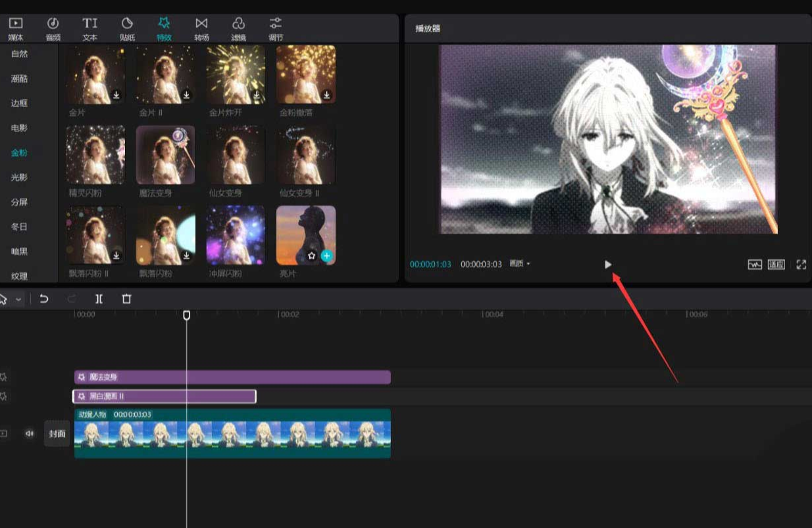Expand the pointer tool mode dropdown

pos(18,299)
